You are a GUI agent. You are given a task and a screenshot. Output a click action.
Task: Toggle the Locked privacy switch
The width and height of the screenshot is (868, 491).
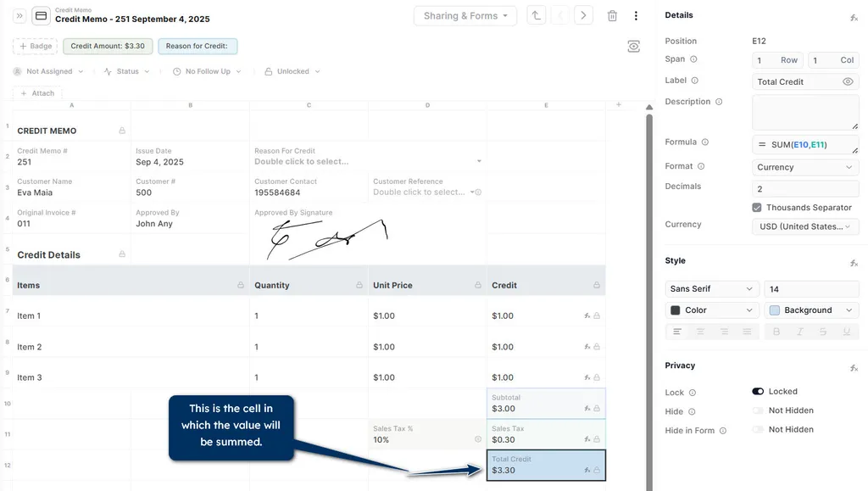coord(758,392)
